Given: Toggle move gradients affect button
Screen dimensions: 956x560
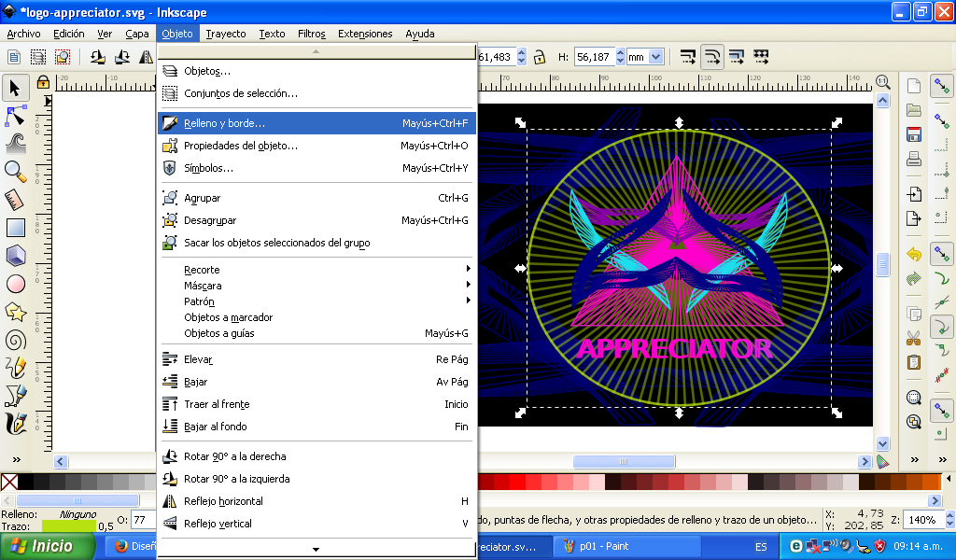Looking at the screenshot, I should [737, 57].
